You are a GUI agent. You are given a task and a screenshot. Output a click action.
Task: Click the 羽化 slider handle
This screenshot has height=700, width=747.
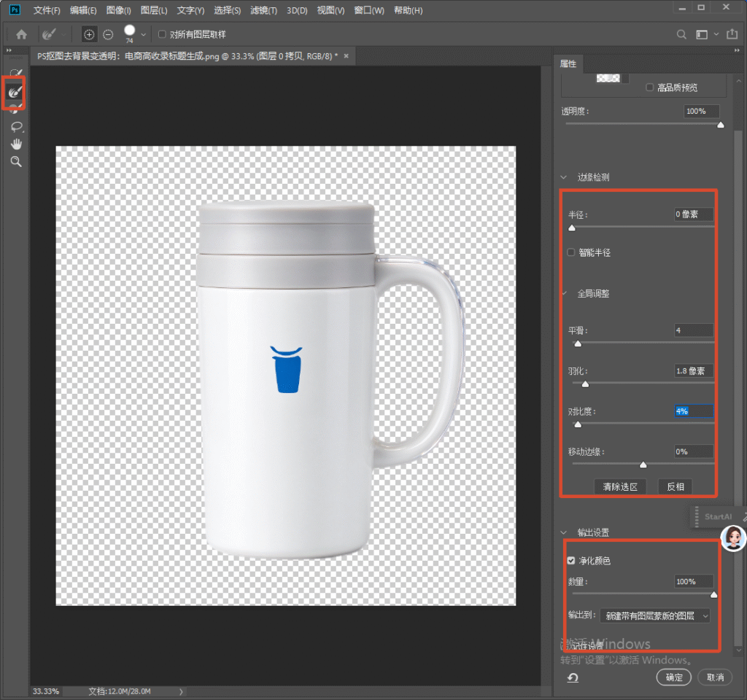point(586,384)
